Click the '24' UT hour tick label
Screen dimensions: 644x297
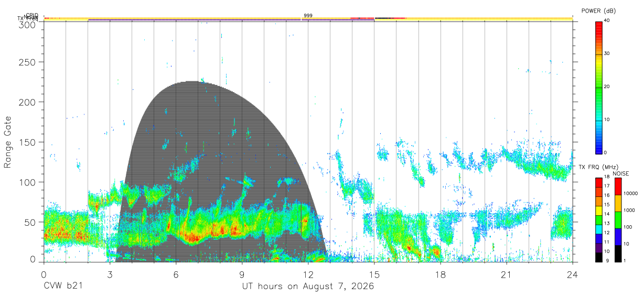(x=573, y=274)
